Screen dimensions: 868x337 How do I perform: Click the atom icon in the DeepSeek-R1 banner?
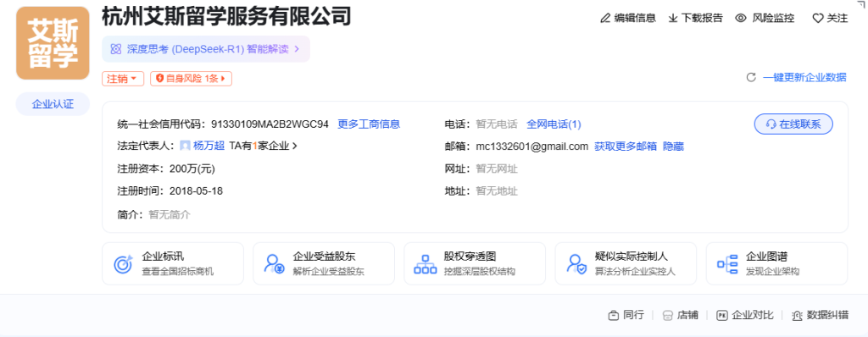point(115,49)
